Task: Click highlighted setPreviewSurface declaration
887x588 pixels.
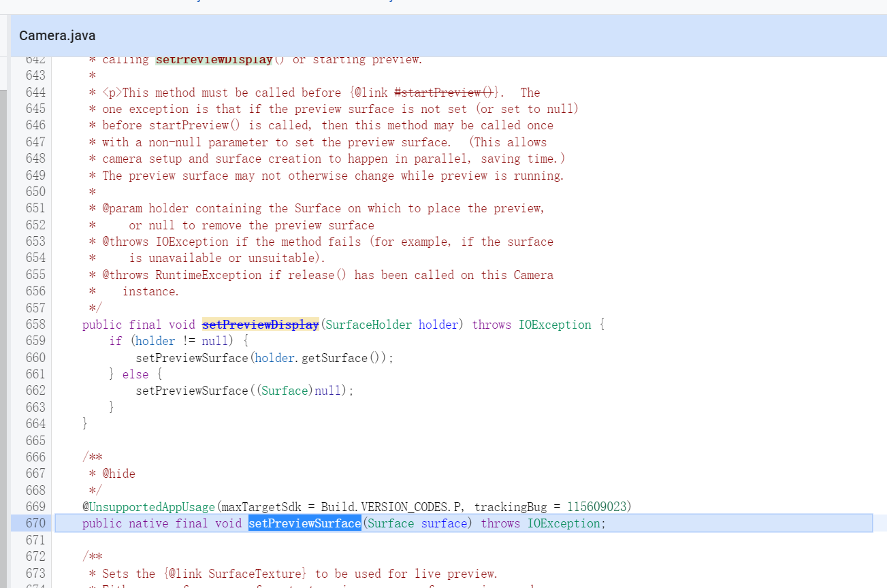Action: click(x=304, y=523)
